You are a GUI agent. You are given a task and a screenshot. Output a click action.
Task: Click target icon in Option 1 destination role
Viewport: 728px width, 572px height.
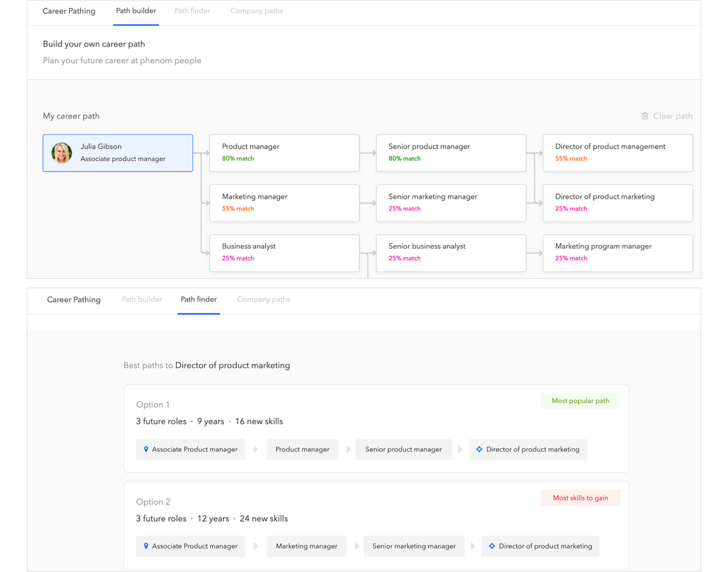[479, 450]
